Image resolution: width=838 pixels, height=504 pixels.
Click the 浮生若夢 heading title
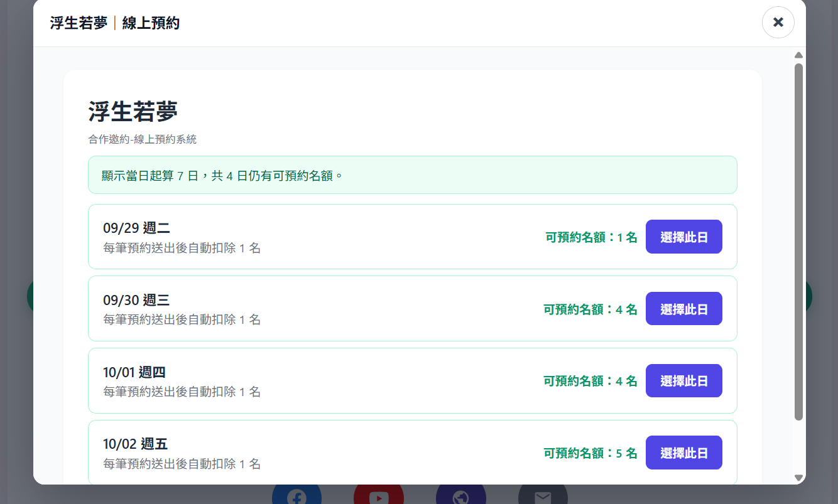[133, 111]
